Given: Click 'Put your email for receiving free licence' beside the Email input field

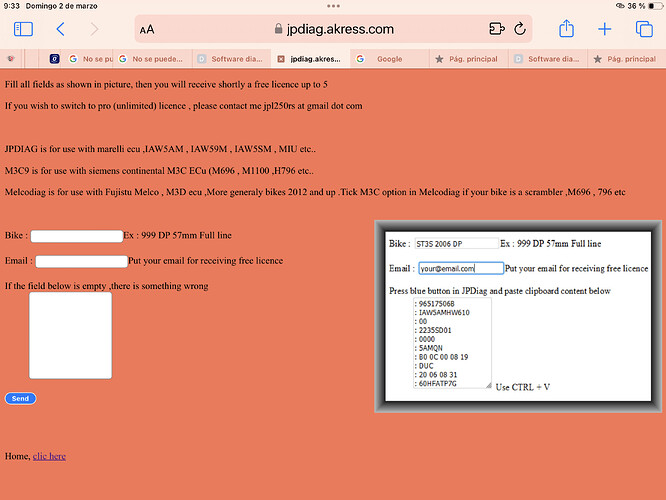Looking at the screenshot, I should point(206,261).
